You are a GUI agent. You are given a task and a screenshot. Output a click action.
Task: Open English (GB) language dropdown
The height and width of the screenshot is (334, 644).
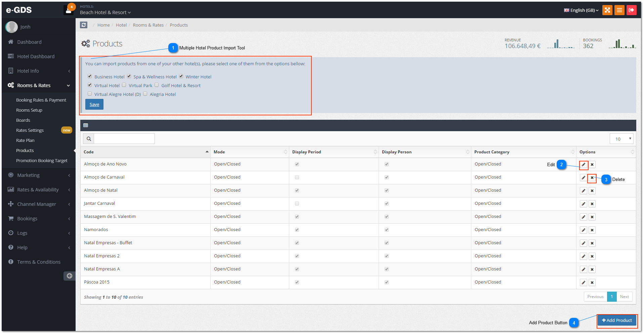(581, 10)
